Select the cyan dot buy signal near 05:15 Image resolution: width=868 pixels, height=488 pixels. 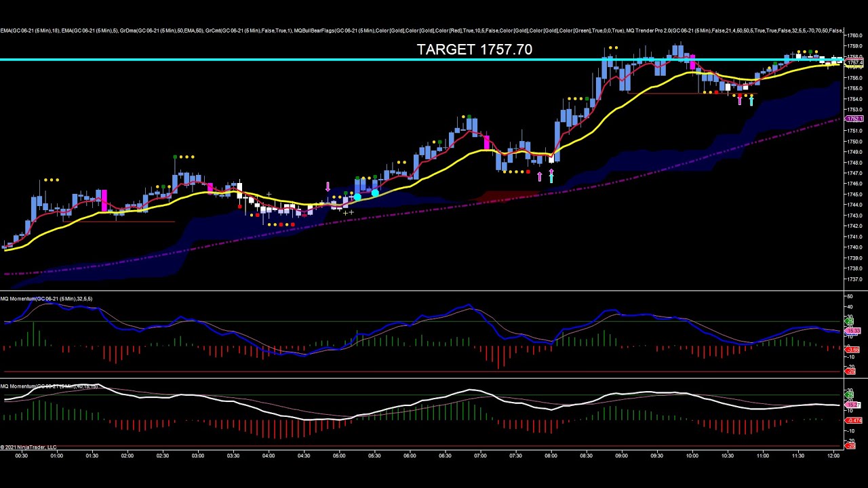tap(357, 197)
